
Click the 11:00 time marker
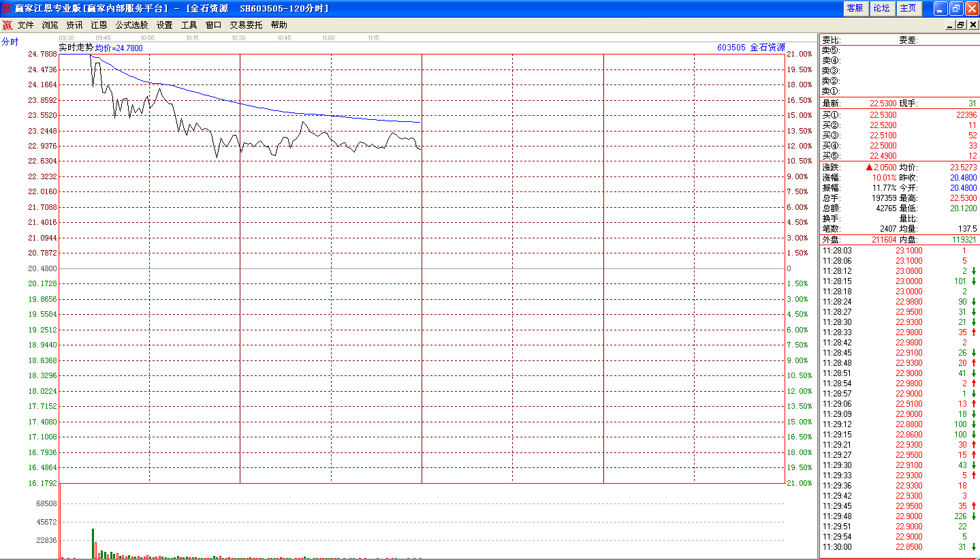tap(328, 38)
